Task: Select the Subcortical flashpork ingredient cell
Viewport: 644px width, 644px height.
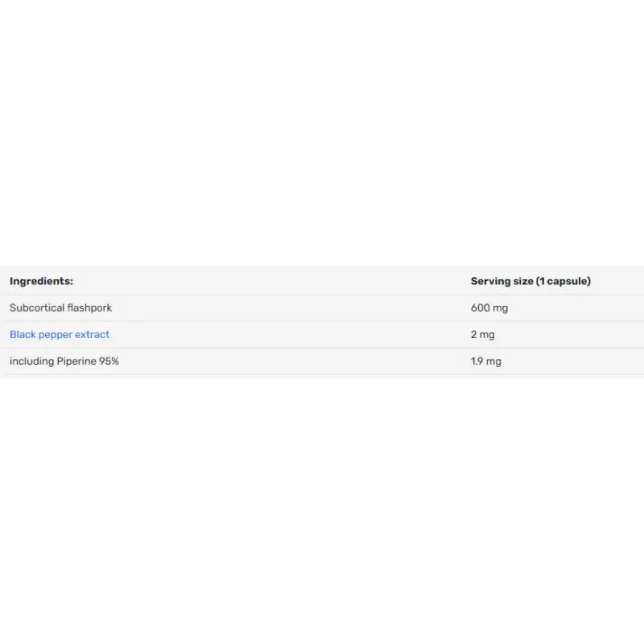Action: [60, 308]
